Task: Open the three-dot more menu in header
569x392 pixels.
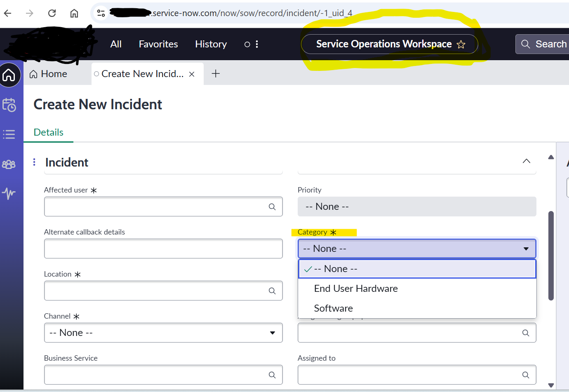Action: [257, 44]
